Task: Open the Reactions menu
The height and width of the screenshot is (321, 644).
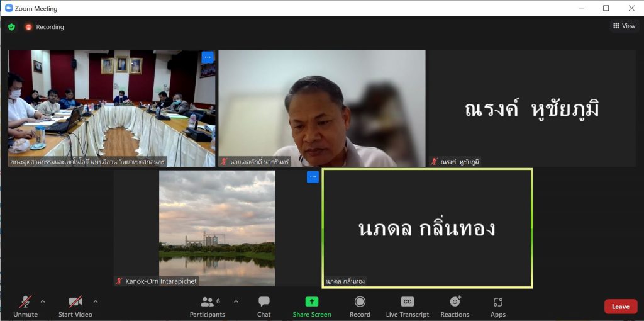Action: click(454, 306)
